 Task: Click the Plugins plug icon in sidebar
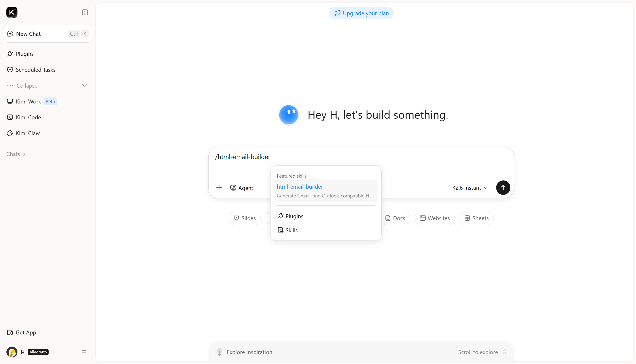(10, 54)
